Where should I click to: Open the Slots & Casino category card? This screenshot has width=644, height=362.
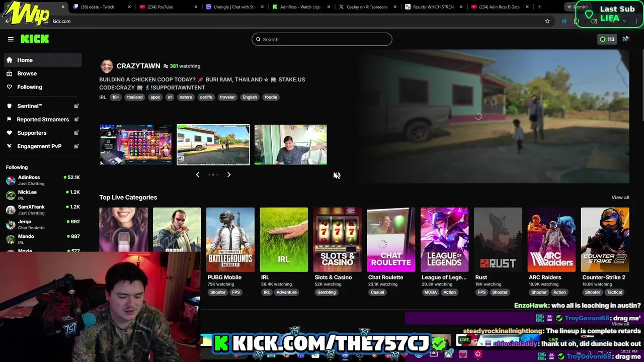pyautogui.click(x=337, y=240)
